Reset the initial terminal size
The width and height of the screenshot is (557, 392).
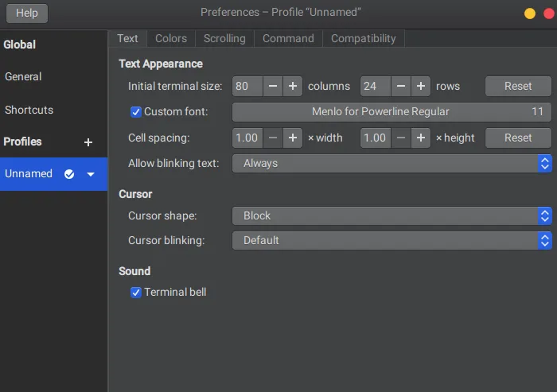click(518, 86)
